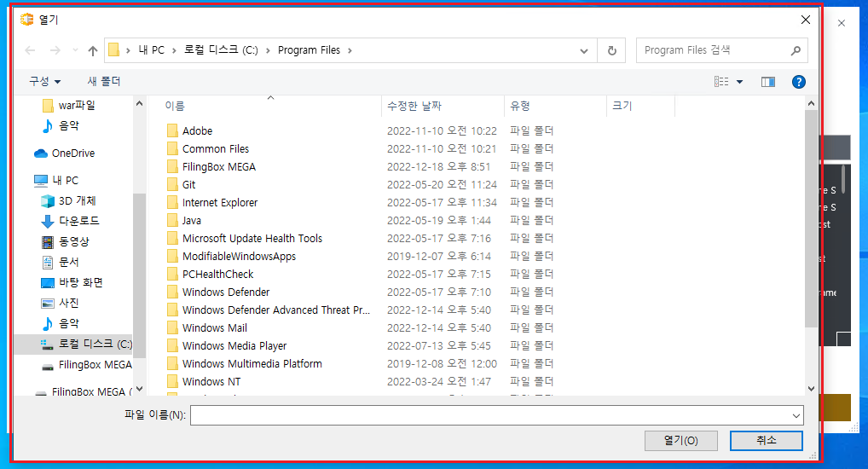This screenshot has height=469, width=868.
Task: Select FilingBox MEGA drive in navigation pane
Action: click(x=87, y=365)
